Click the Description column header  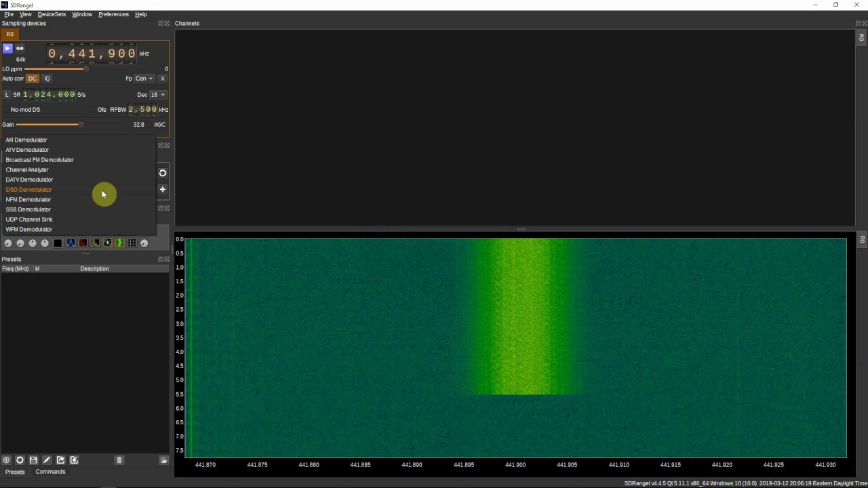click(x=94, y=269)
